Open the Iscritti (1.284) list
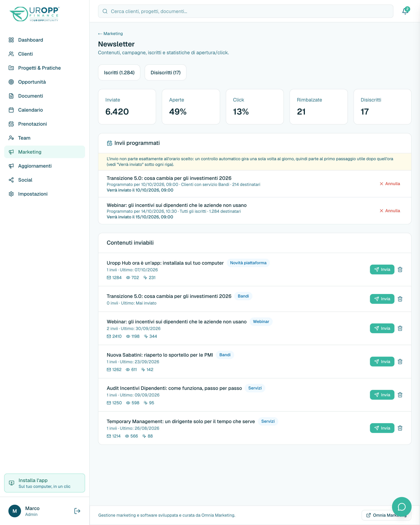 [119, 73]
